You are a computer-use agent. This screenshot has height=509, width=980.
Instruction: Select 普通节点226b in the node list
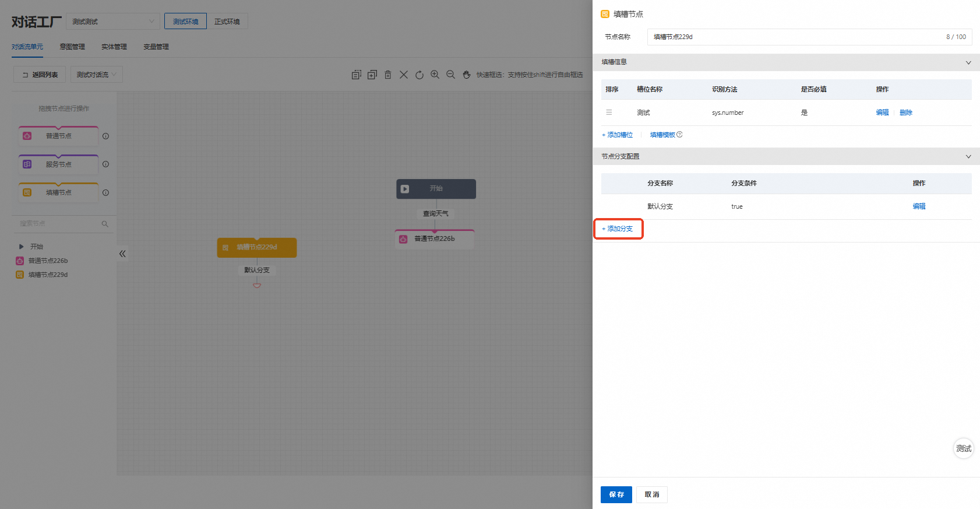[48, 261]
